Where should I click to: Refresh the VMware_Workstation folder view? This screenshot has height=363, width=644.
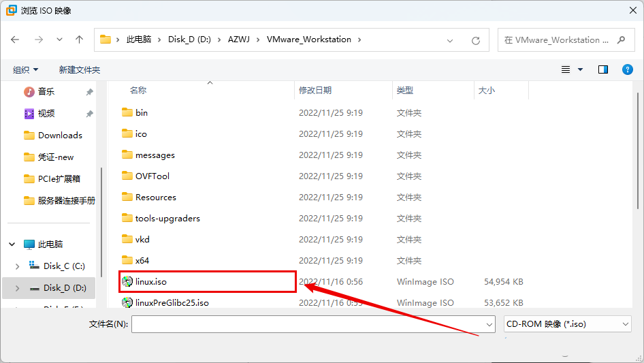click(476, 40)
